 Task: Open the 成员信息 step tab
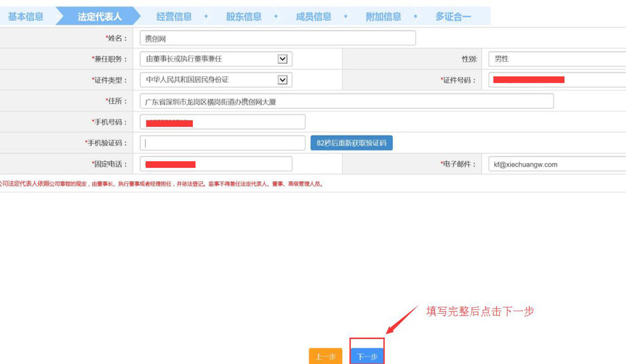(313, 17)
